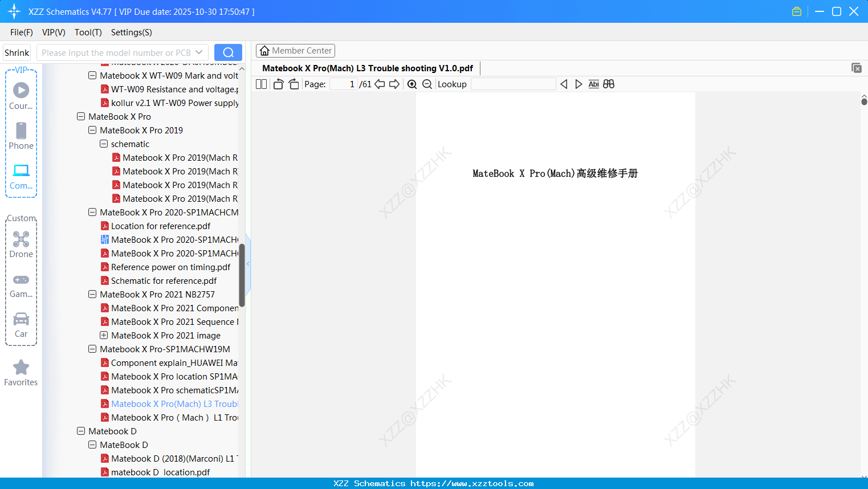868x489 pixels.
Task: Rotate the PDF page clockwise
Action: click(294, 84)
